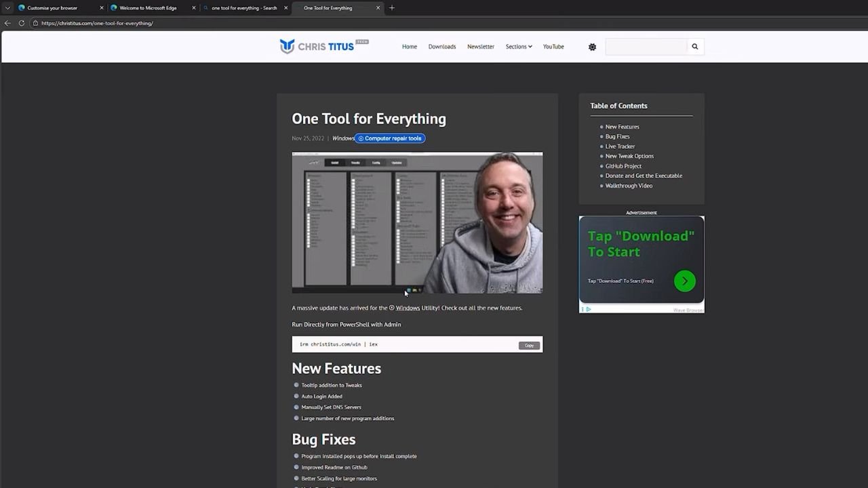
Task: Click the Computer repair tools tag
Action: tap(390, 138)
